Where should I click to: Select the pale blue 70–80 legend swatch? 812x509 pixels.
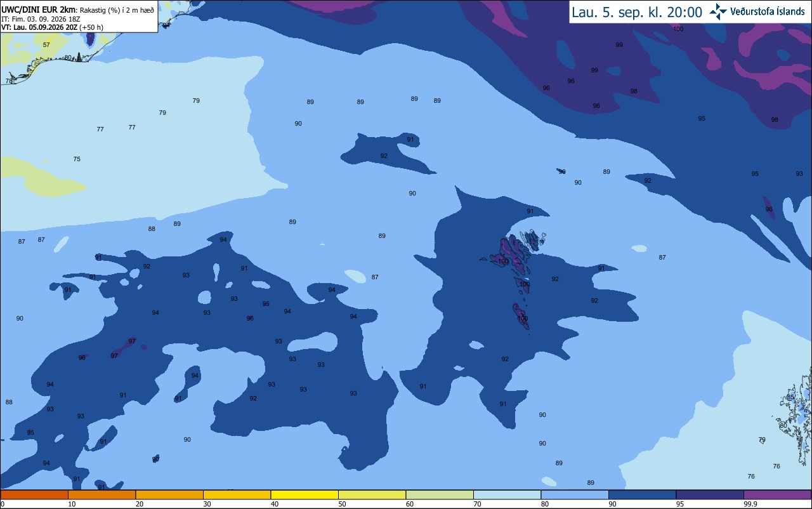pyautogui.click(x=507, y=494)
